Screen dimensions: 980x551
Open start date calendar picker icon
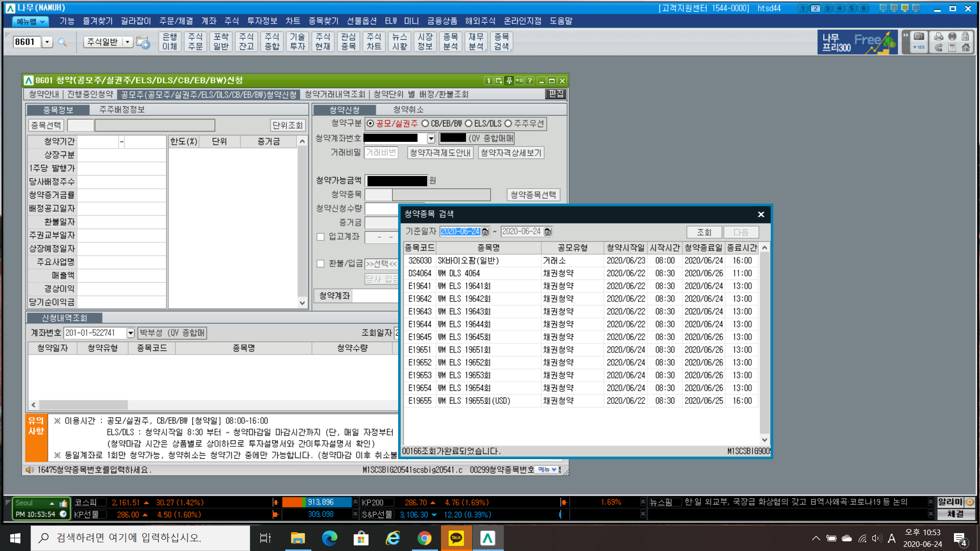[485, 232]
